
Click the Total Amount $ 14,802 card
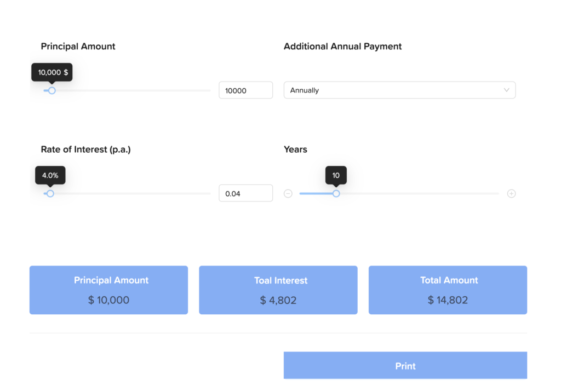coord(448,290)
